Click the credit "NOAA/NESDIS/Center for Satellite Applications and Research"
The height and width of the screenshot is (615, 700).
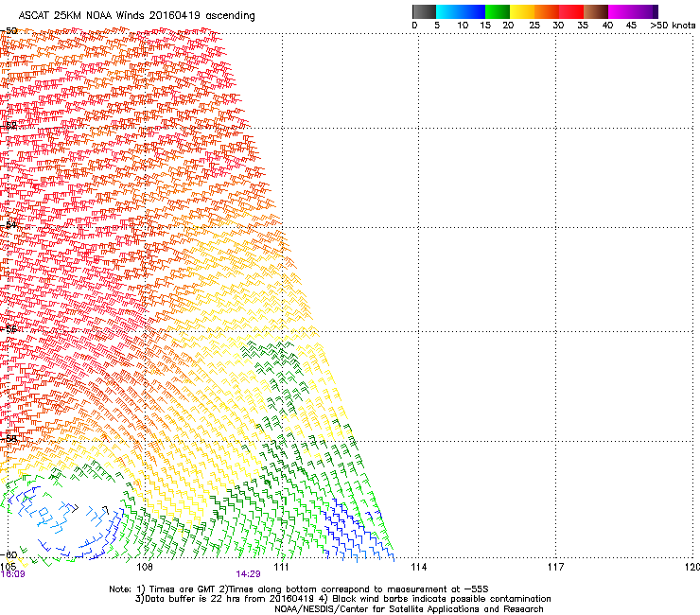coord(409,609)
